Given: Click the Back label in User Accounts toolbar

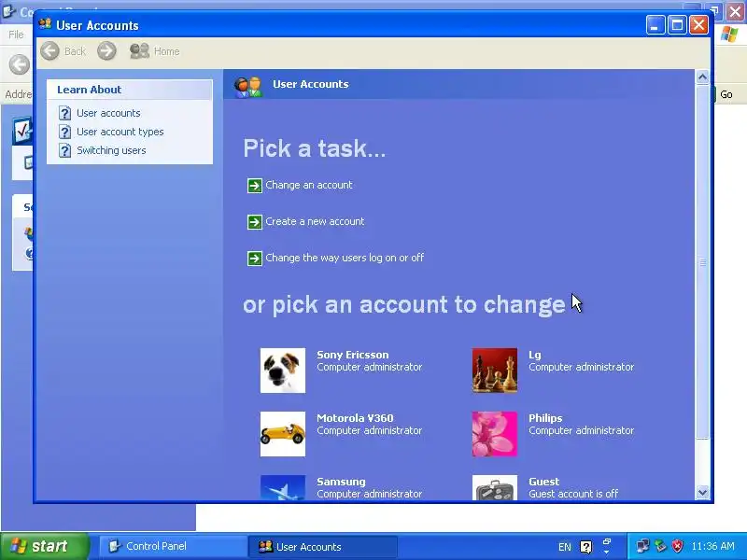Looking at the screenshot, I should 75,51.
